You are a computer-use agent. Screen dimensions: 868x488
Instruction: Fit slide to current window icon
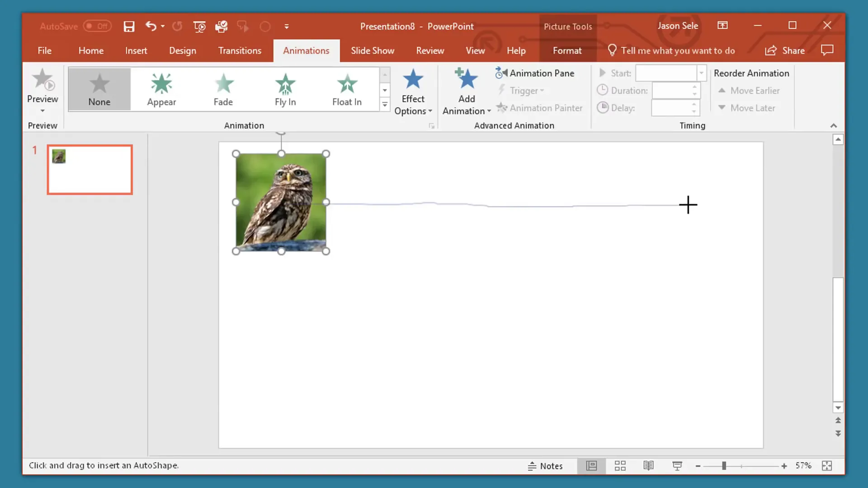click(827, 466)
